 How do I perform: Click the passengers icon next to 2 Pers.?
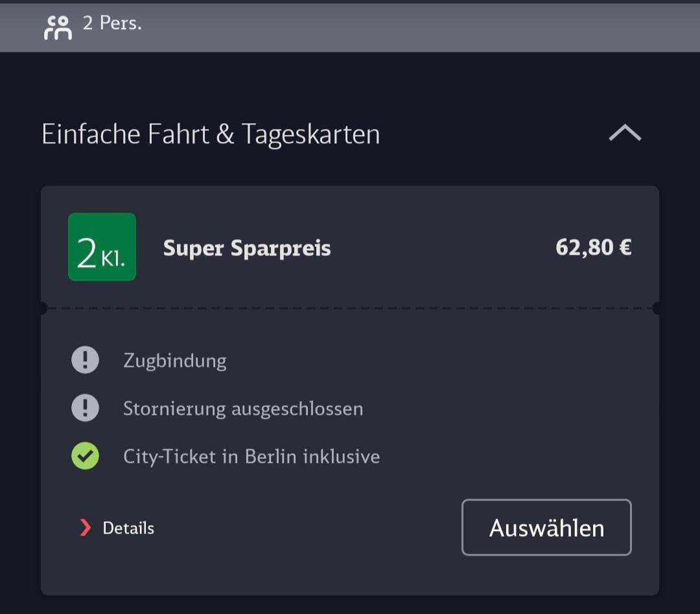(58, 28)
